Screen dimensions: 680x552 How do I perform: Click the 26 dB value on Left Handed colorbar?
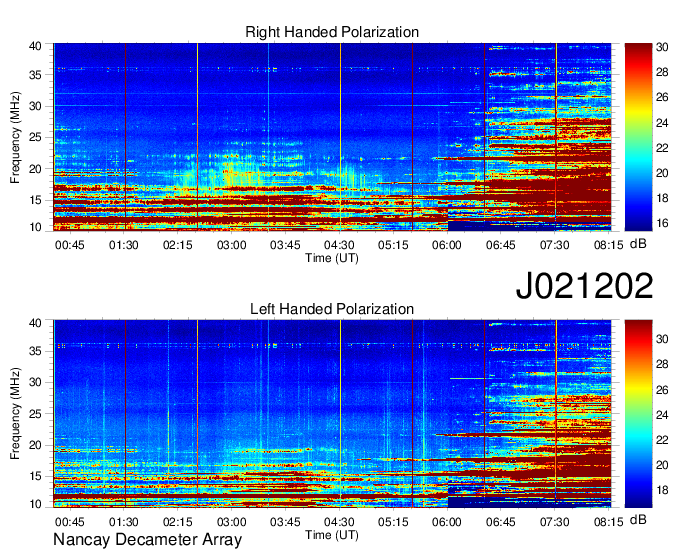tap(662, 390)
